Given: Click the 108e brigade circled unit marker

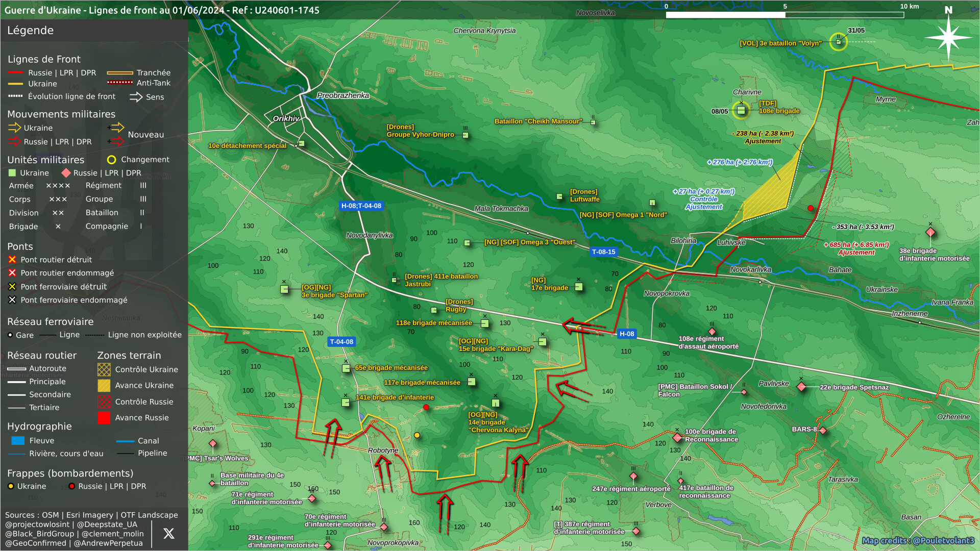Looking at the screenshot, I should pyautogui.click(x=741, y=110).
